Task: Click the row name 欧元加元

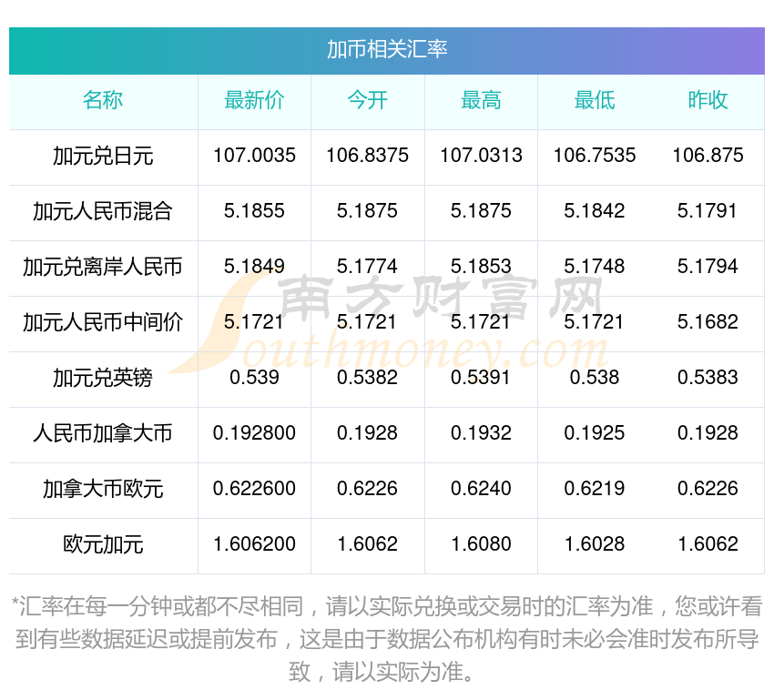Action: 103,545
